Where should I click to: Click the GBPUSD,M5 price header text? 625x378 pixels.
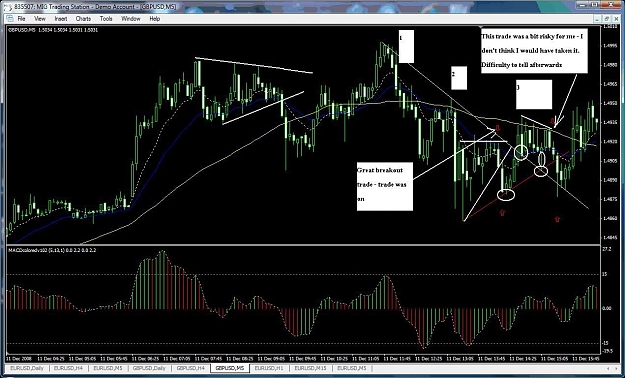pyautogui.click(x=53, y=30)
